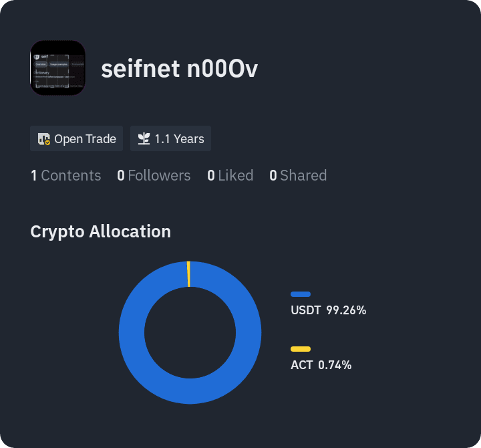Select the thin yellow ACT slice in the chart
The height and width of the screenshot is (448, 481).
coord(188,274)
